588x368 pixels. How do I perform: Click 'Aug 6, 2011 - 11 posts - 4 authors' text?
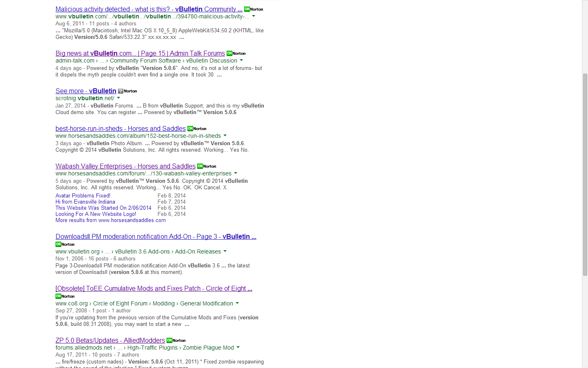[96, 23]
